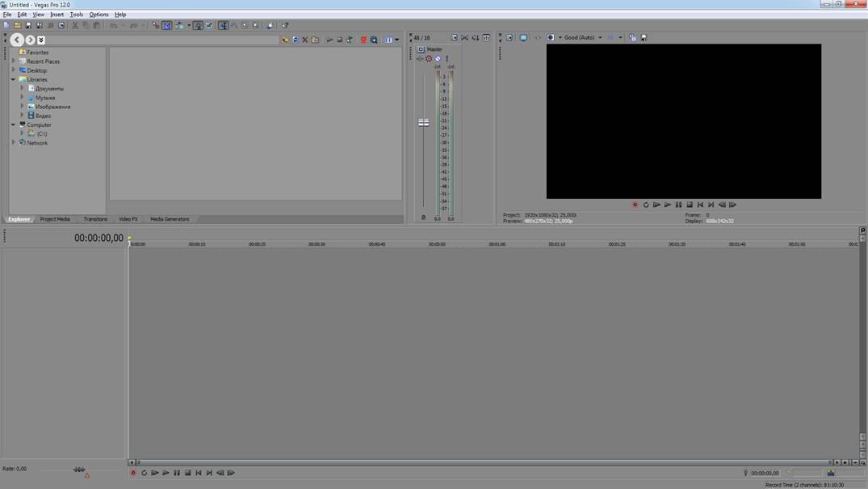Toggle Loop Playback in timeline transport
The image size is (868, 489).
point(144,473)
